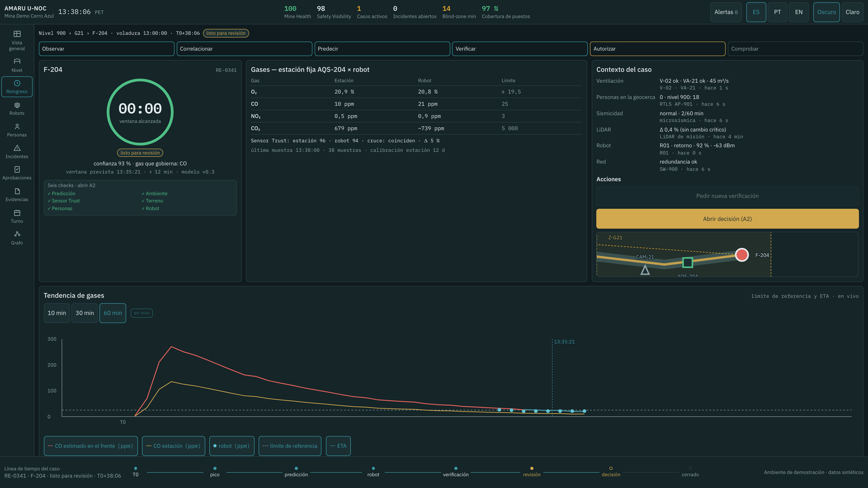The width and height of the screenshot is (868, 488).
Task: Toggle the CO estimado en el frente series
Action: [x=90, y=446]
